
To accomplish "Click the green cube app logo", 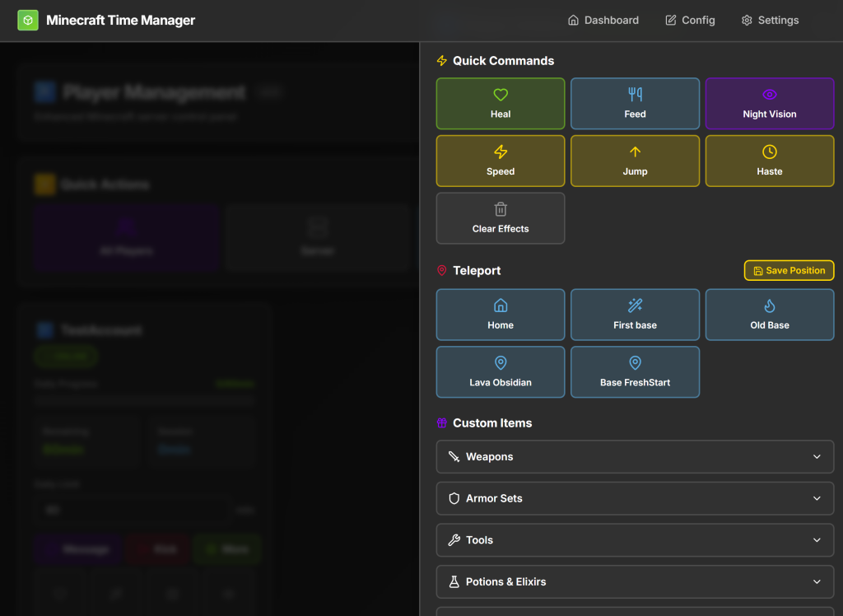I will click(x=28, y=21).
